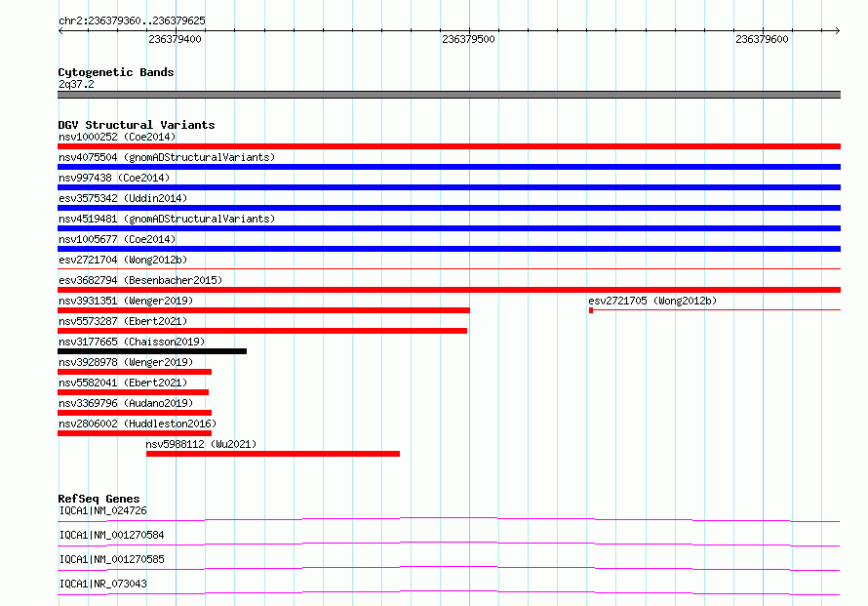This screenshot has width=868, height=606.
Task: Select the black nsv3177665 variant bar
Action: pos(152,351)
